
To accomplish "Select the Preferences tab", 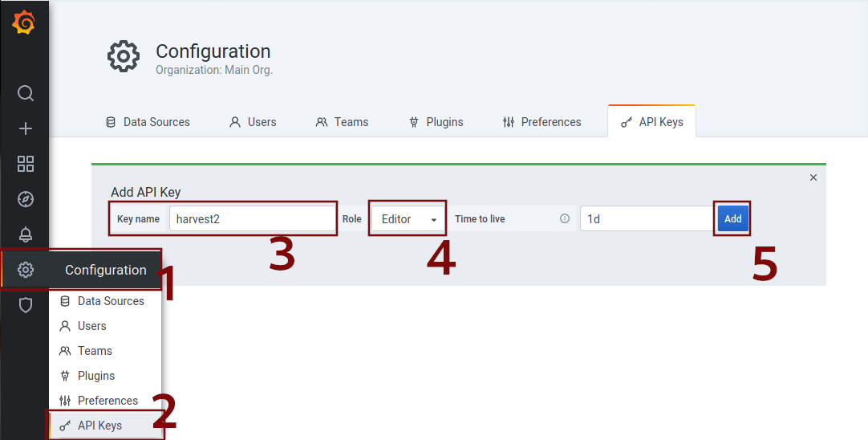I will 541,122.
